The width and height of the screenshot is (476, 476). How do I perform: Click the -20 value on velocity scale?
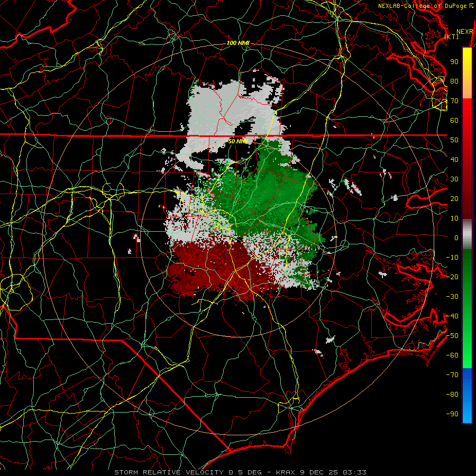click(452, 277)
